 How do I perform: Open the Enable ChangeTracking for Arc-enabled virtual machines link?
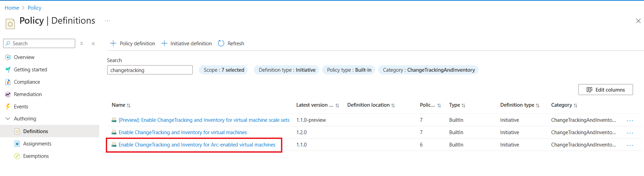(197, 145)
